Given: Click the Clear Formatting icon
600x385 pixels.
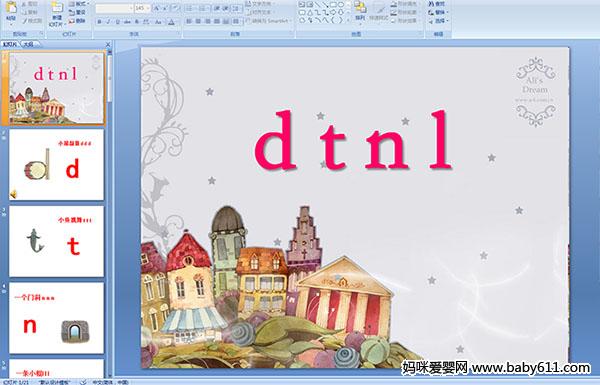Looking at the screenshot, I should coord(176,8).
